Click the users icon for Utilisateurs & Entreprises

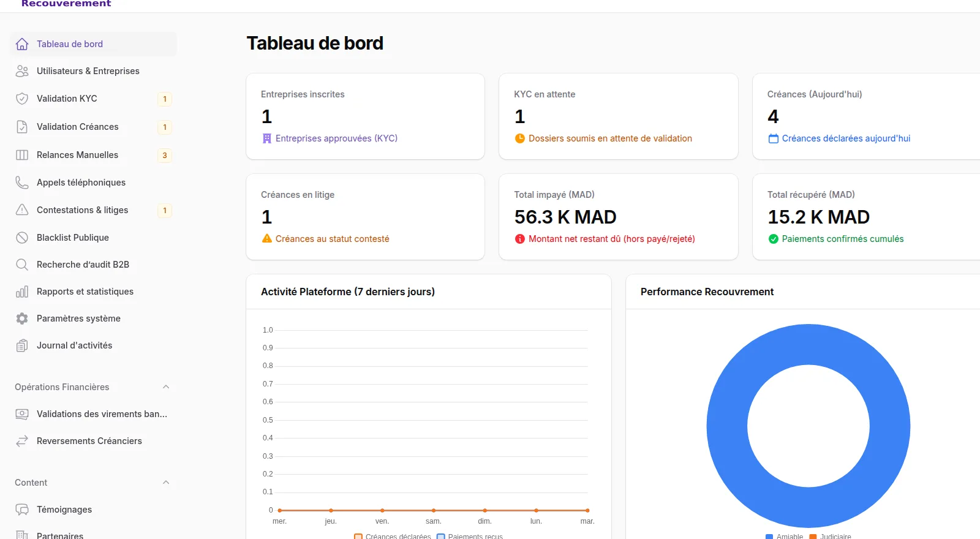22,71
